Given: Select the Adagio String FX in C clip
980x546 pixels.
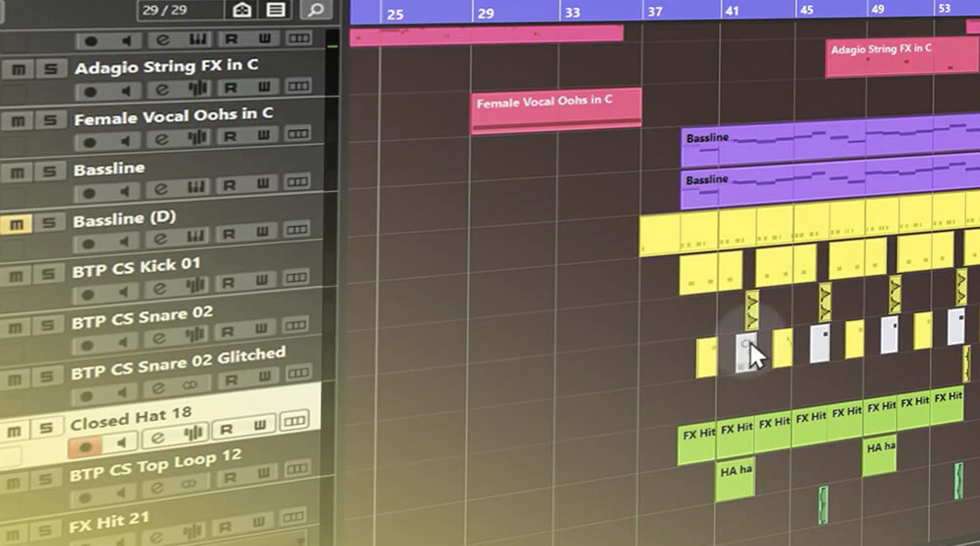Looking at the screenshot, I should click(x=902, y=58).
